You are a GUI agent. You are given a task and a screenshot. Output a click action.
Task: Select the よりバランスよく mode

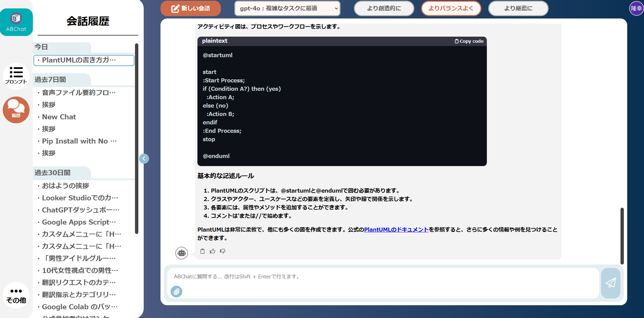[x=451, y=8]
